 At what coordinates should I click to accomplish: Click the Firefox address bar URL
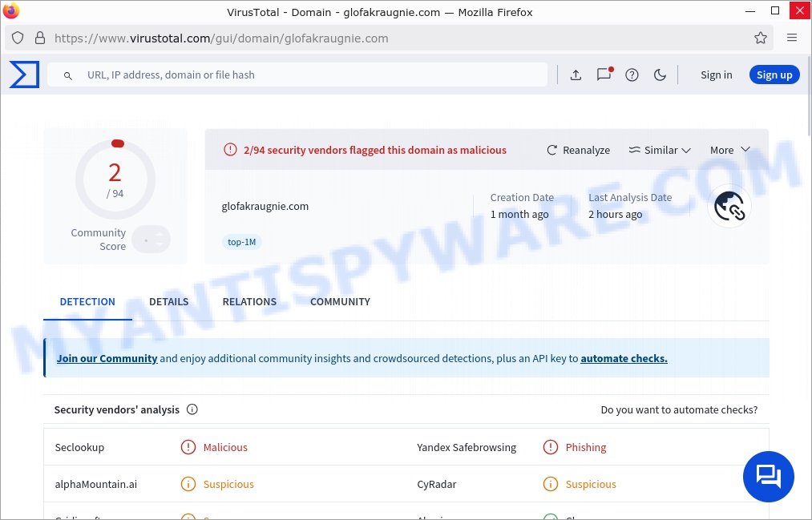coord(221,38)
